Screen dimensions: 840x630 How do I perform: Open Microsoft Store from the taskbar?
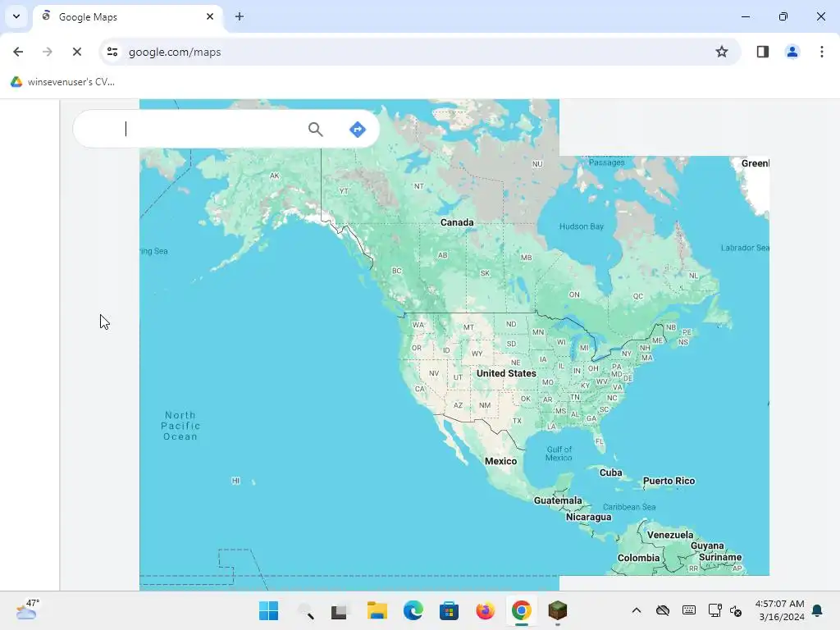[x=449, y=610]
